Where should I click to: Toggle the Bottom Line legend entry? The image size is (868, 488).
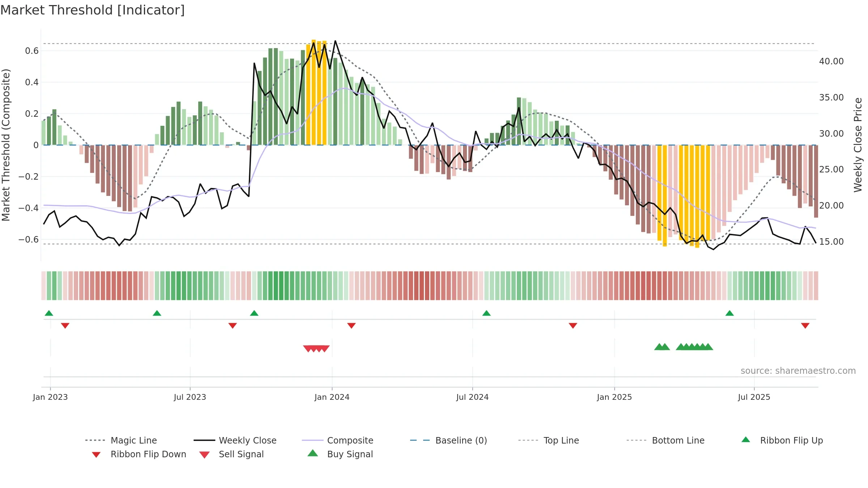[x=665, y=440]
